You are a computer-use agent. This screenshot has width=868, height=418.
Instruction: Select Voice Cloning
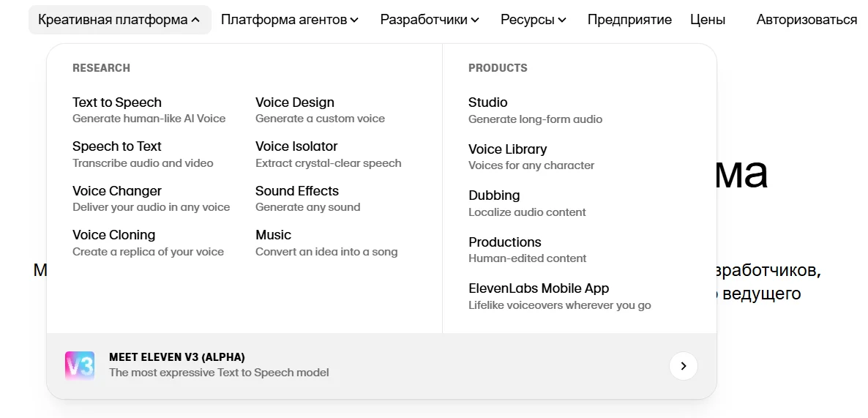pos(113,235)
